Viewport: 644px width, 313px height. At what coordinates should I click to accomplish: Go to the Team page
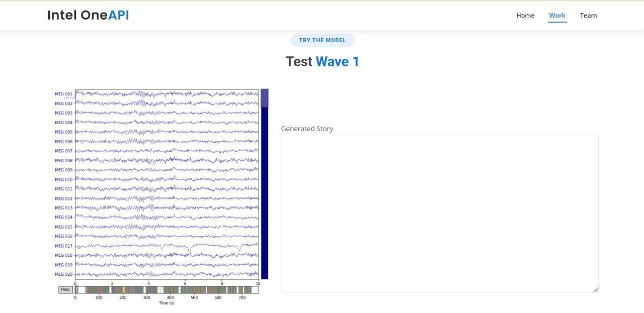click(588, 16)
